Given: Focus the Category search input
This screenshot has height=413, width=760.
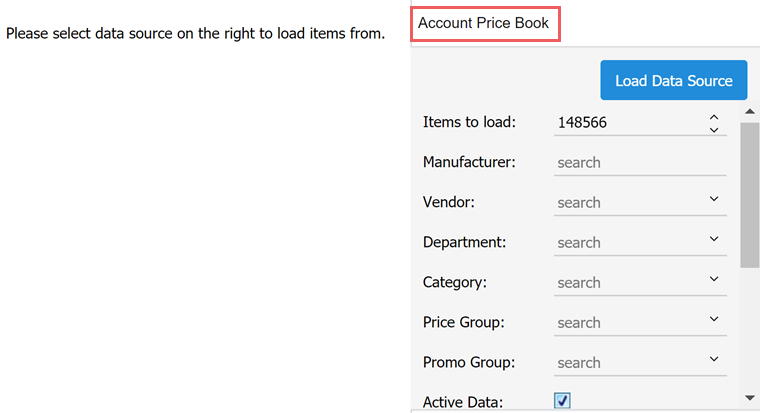Looking at the screenshot, I should (630, 283).
